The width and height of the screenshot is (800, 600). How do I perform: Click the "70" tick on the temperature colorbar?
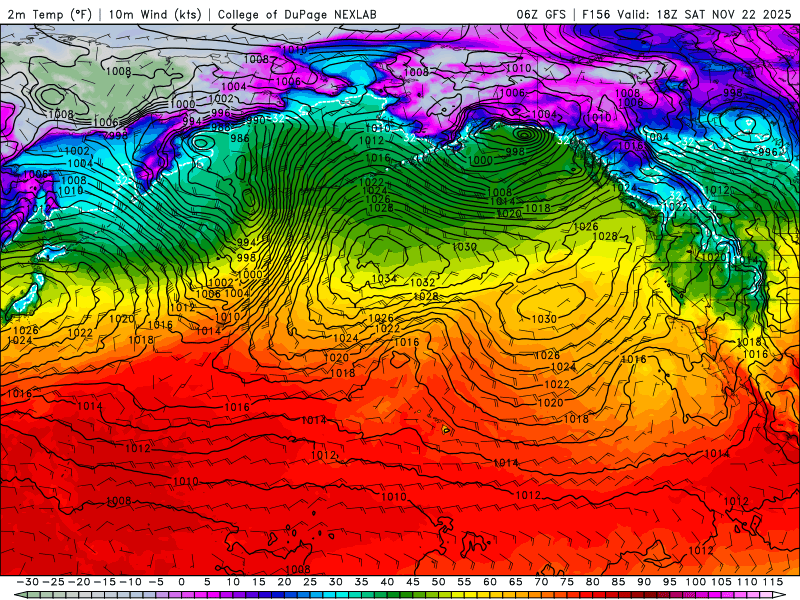[541, 582]
